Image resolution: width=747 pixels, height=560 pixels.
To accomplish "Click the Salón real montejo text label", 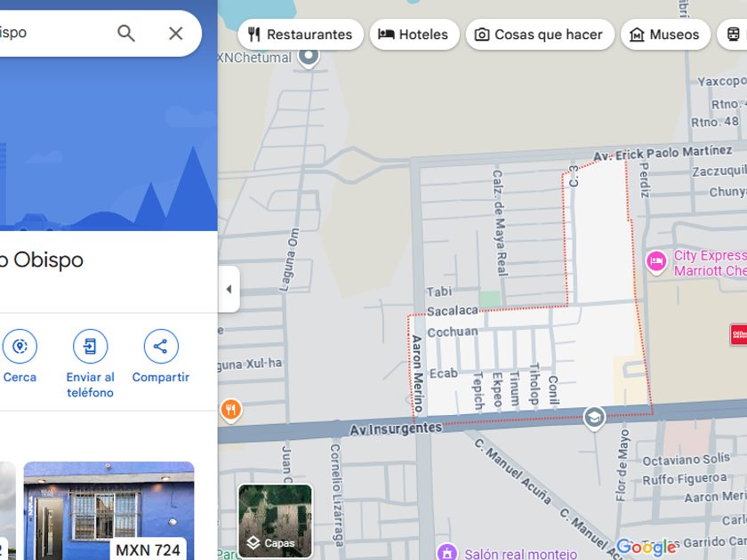I will pos(521,554).
